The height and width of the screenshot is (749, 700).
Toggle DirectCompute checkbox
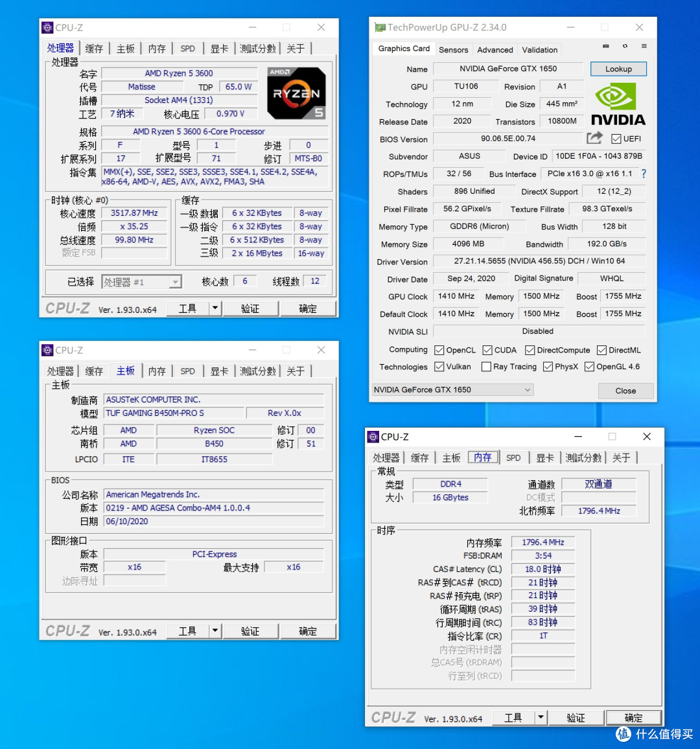[530, 350]
